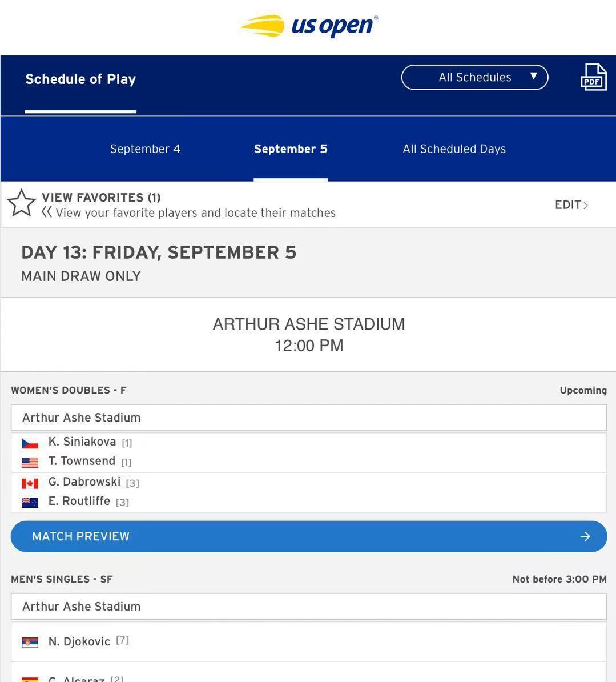
Task: Select the September 5 tab
Action: click(x=291, y=149)
